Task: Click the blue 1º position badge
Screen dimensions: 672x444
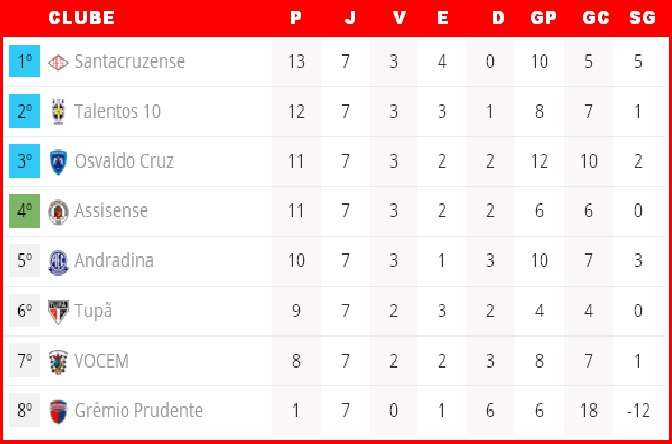Action: (24, 61)
